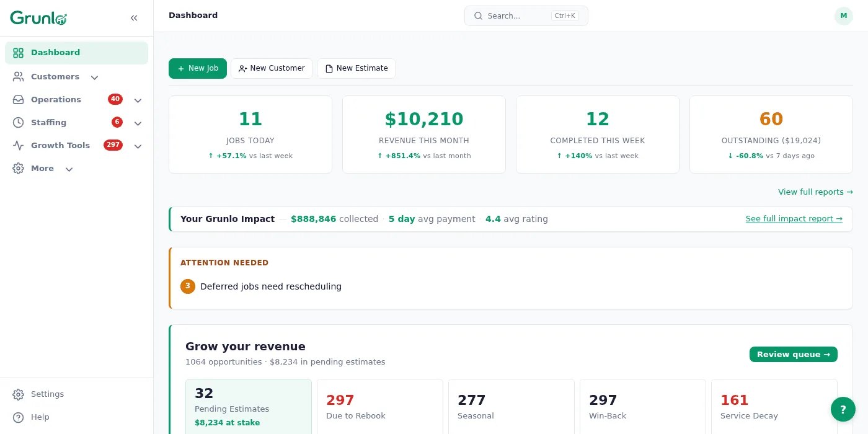
Task: Click the -60.8% vs 7 days ago text
Action: click(771, 156)
